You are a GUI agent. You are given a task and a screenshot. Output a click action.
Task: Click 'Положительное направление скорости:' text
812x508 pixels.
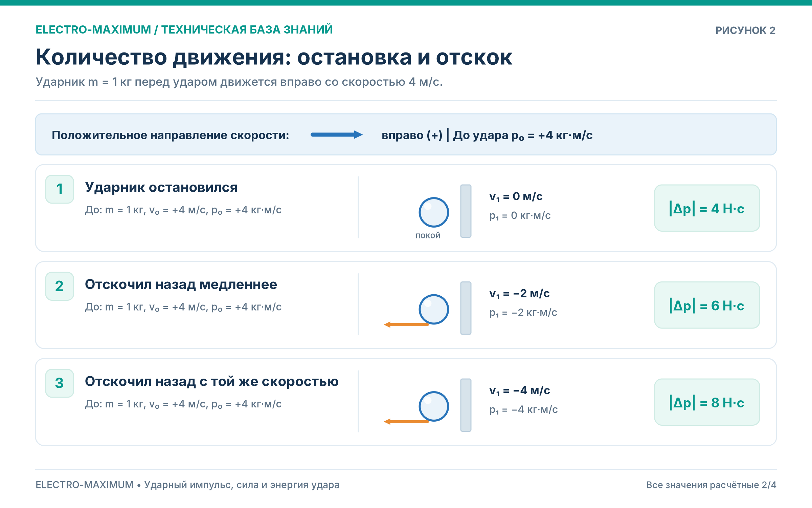coord(171,135)
